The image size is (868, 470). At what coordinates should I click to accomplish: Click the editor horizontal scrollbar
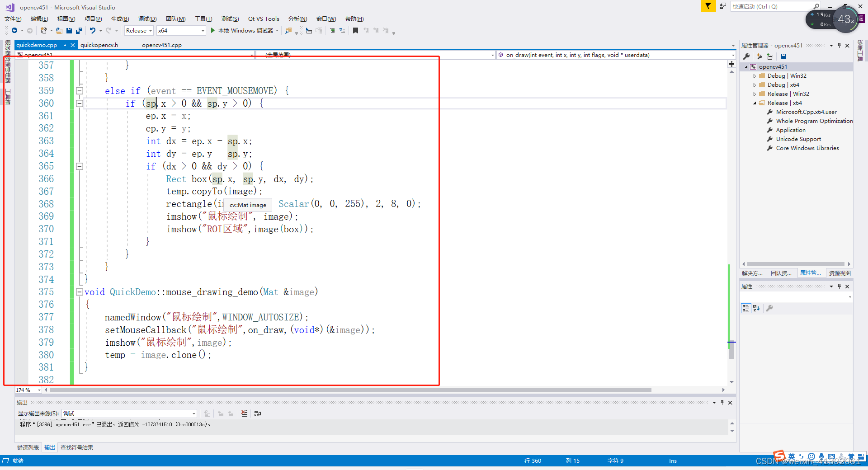[x=350, y=390]
